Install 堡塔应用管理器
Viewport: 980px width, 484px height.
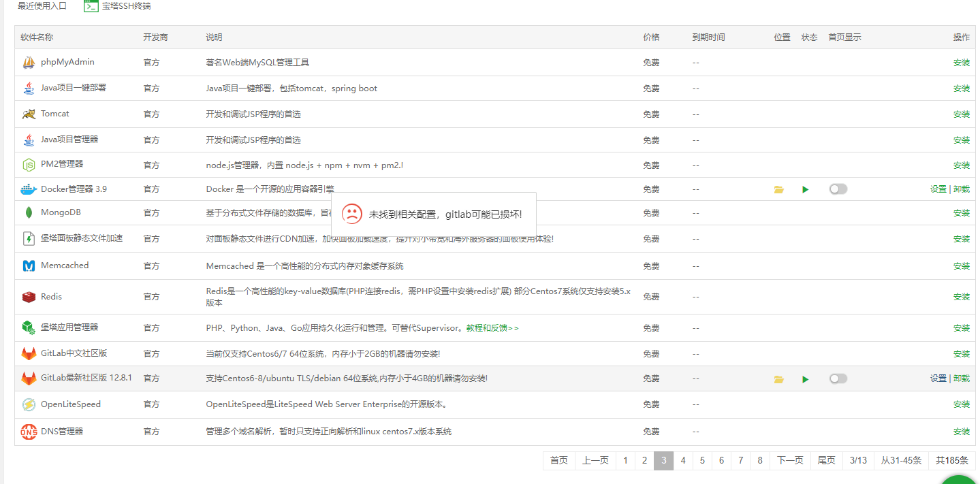tap(962, 328)
